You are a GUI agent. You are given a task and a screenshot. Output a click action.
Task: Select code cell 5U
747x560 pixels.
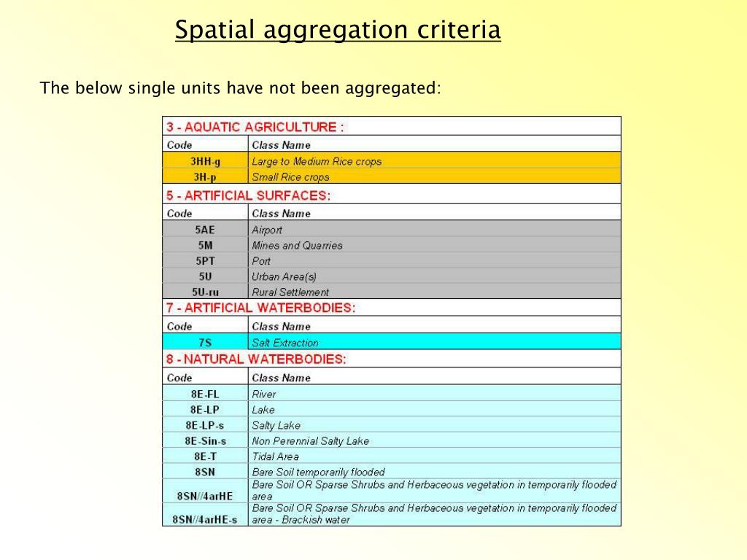click(x=205, y=276)
